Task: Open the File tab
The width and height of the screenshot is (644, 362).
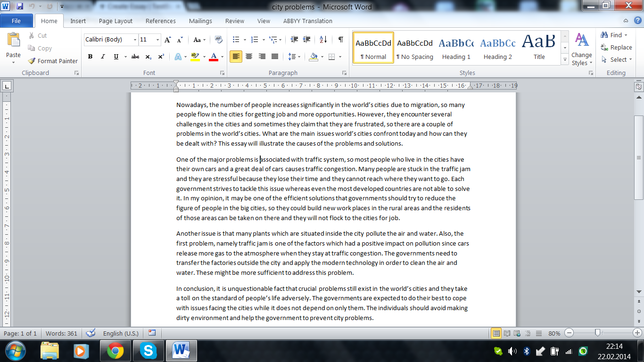Action: coord(16,21)
